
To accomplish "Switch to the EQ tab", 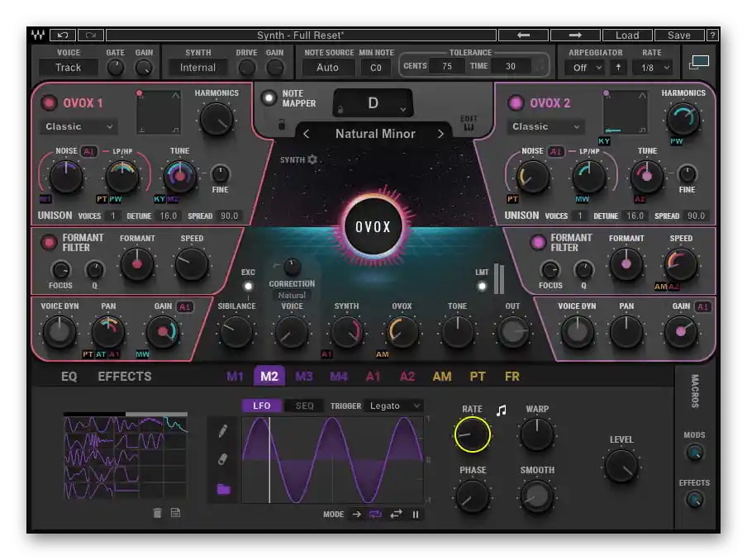I will [69, 377].
